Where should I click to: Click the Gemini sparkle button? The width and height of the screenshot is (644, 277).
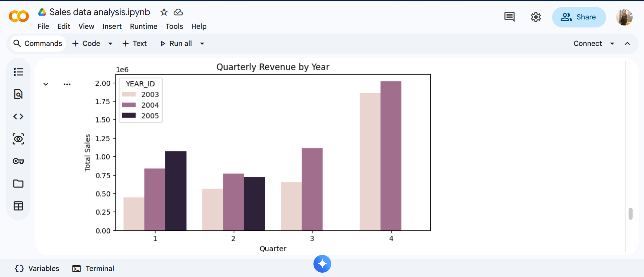click(322, 264)
